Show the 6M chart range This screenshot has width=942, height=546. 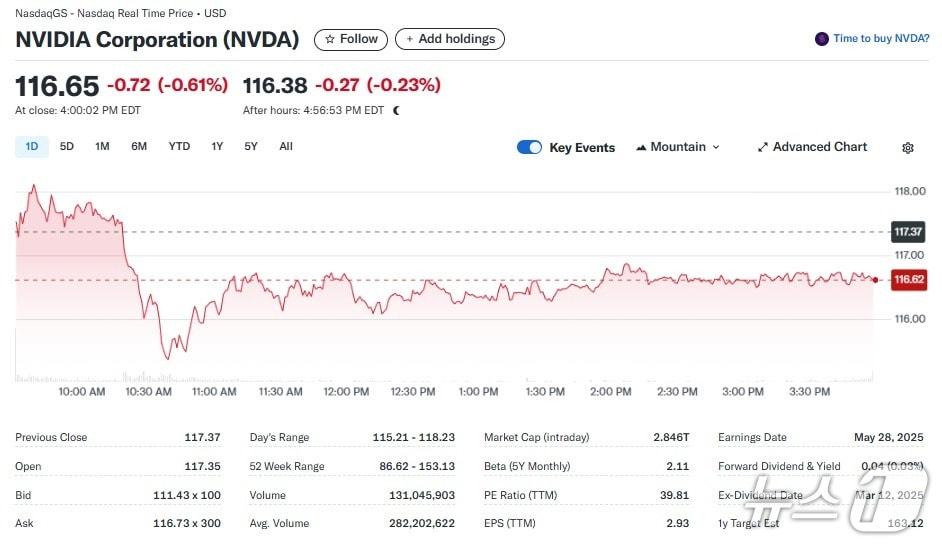point(139,147)
